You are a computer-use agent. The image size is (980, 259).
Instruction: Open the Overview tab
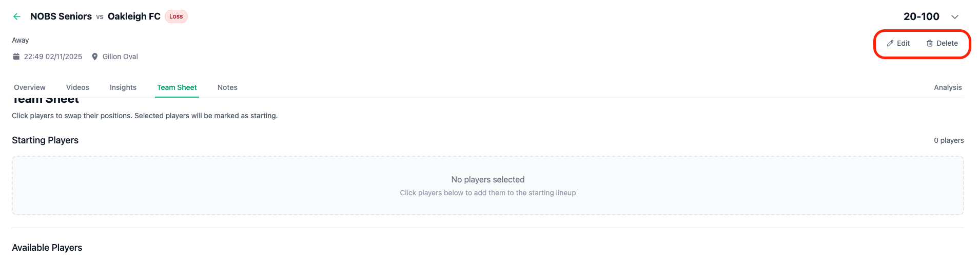[30, 87]
